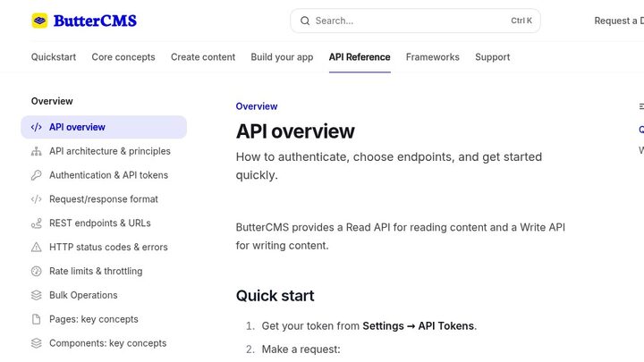Open Request/response format page
The width and height of the screenshot is (644, 362).
104,199
